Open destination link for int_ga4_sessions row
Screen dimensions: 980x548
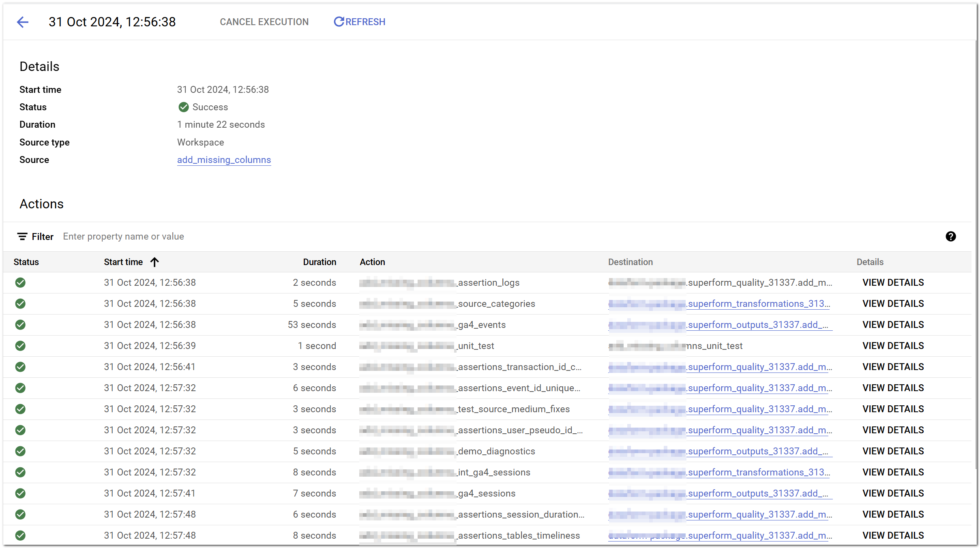click(x=720, y=472)
